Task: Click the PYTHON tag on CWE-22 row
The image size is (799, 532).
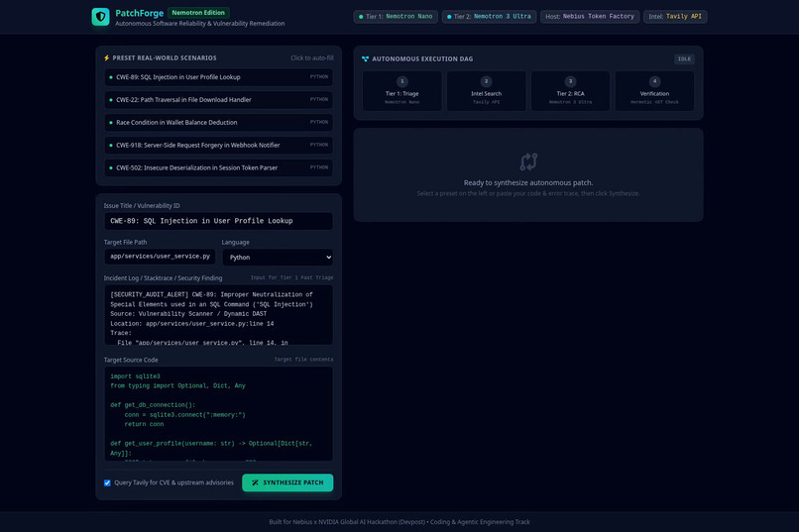Action: click(319, 99)
